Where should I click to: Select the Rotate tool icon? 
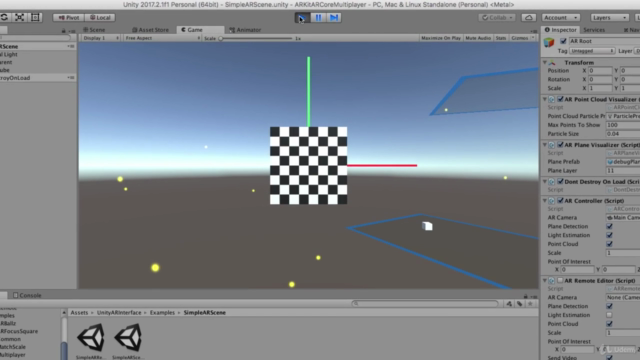tap(4, 17)
